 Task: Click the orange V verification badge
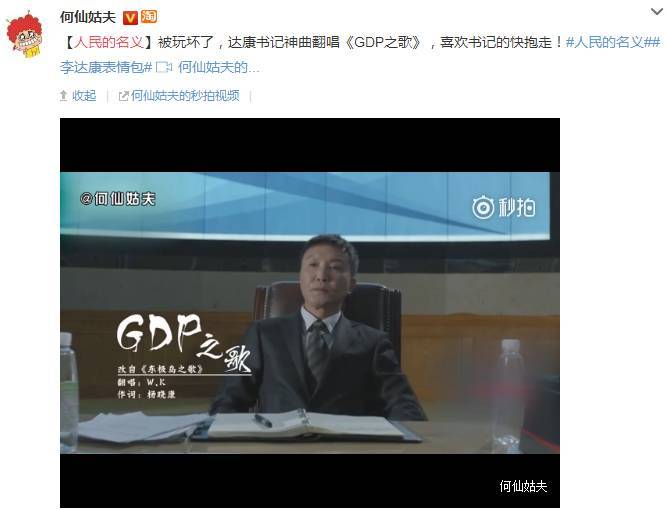click(130, 17)
